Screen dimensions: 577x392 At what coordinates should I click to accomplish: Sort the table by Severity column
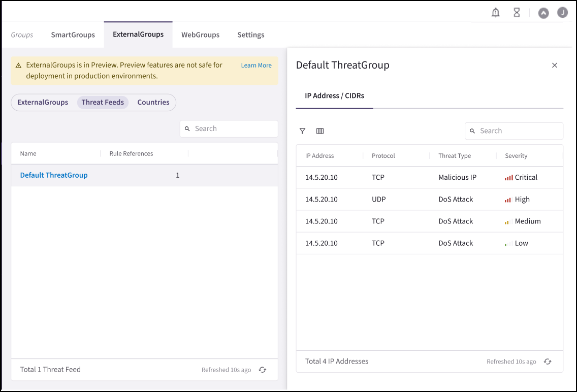[516, 155]
